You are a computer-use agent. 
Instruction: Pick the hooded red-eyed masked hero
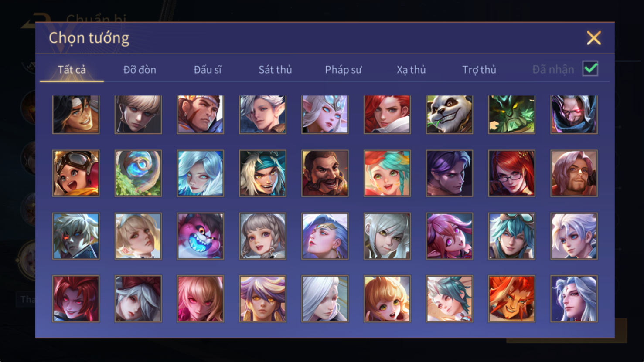coord(574,115)
